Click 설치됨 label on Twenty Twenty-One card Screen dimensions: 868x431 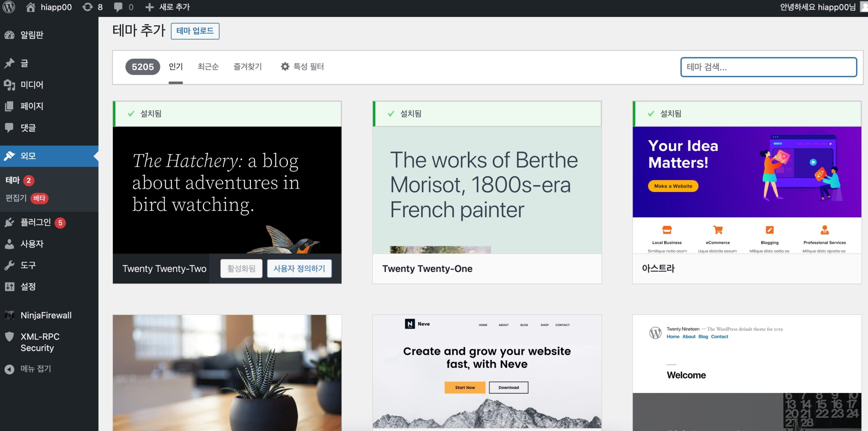point(411,114)
